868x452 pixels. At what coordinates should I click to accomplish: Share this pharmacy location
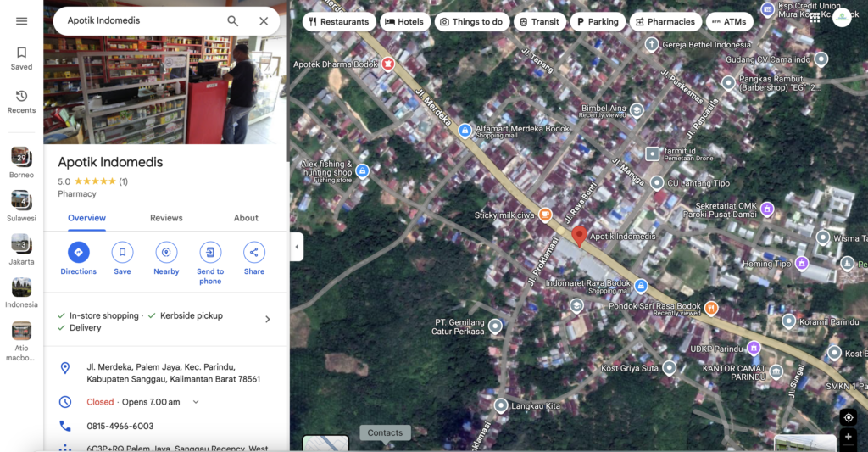[254, 252]
